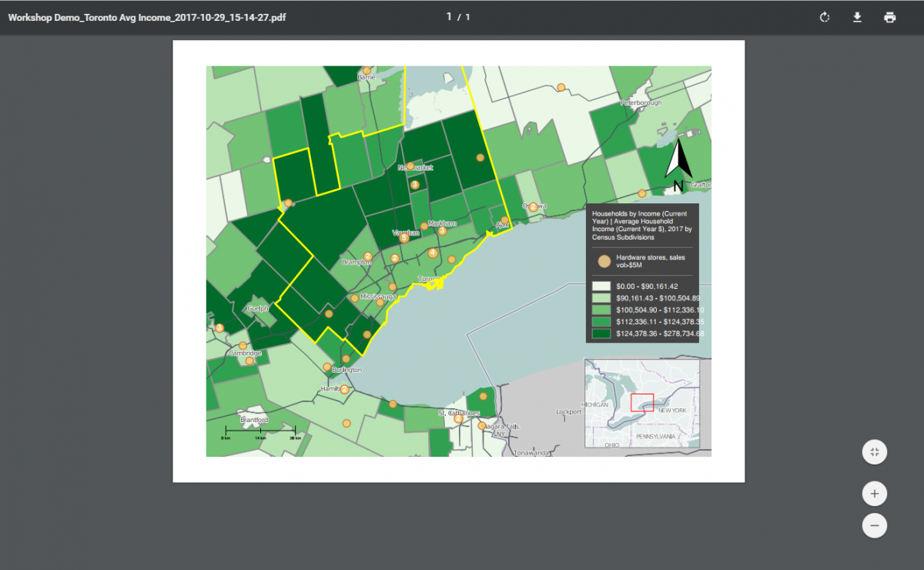
Task: Click the cluster marker labeled 4
Action: click(x=433, y=253)
